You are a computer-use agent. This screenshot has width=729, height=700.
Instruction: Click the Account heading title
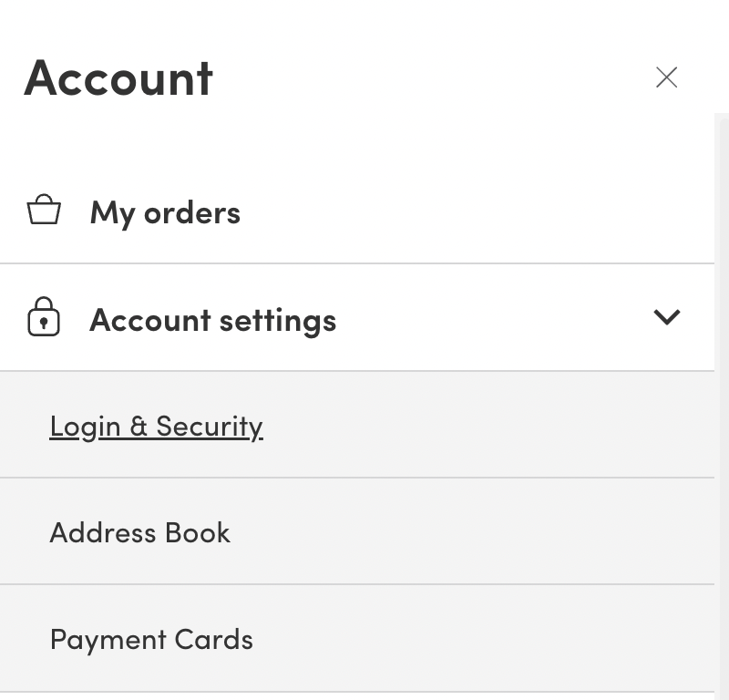click(x=118, y=77)
